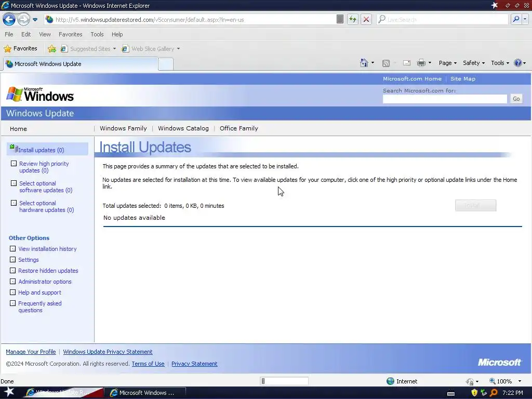Open the Site Map link

(x=462, y=79)
